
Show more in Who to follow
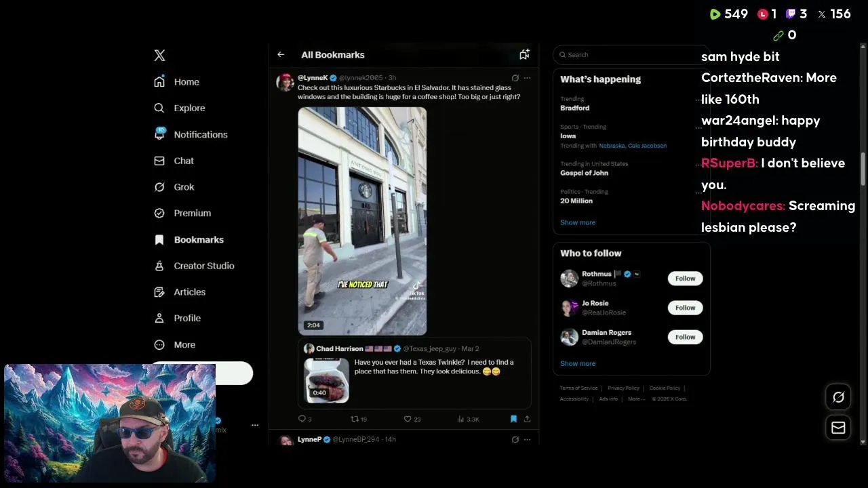coord(578,363)
